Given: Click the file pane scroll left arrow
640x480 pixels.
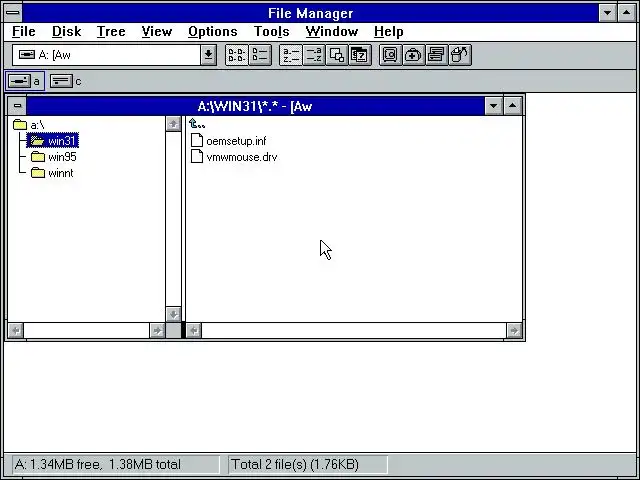Looking at the screenshot, I should pos(194,330).
